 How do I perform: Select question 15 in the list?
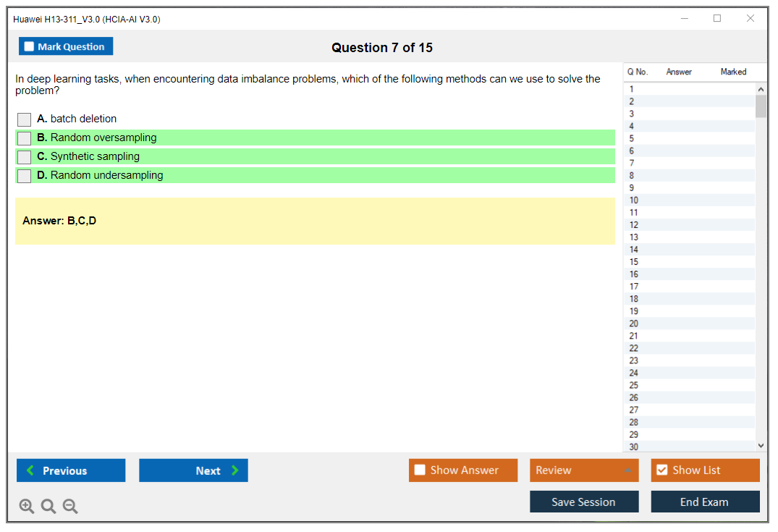(x=634, y=262)
